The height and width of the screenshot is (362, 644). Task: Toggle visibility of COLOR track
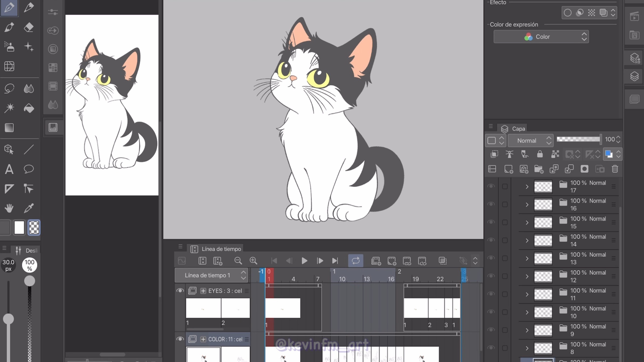point(180,339)
